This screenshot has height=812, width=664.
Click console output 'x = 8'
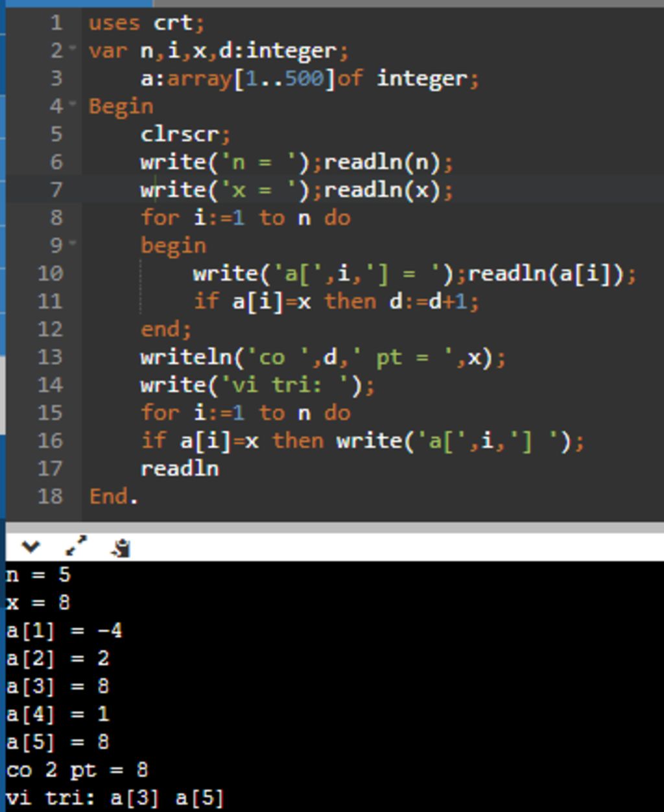pyautogui.click(x=38, y=603)
